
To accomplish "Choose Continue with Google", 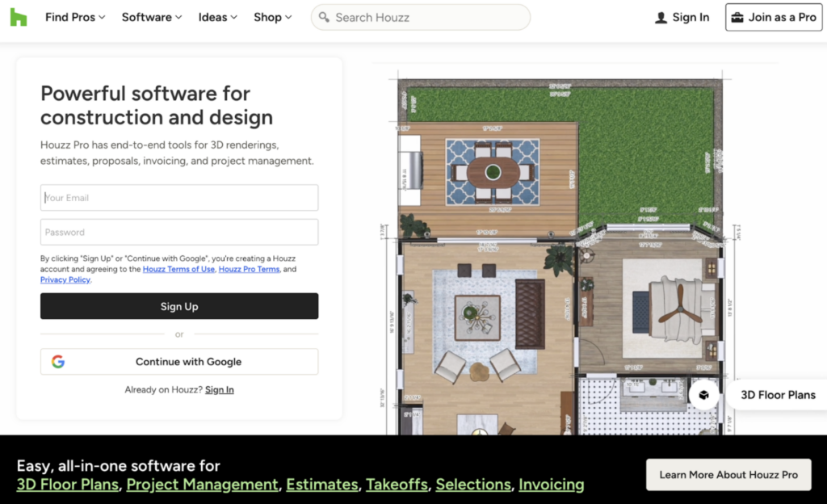I will [x=179, y=362].
